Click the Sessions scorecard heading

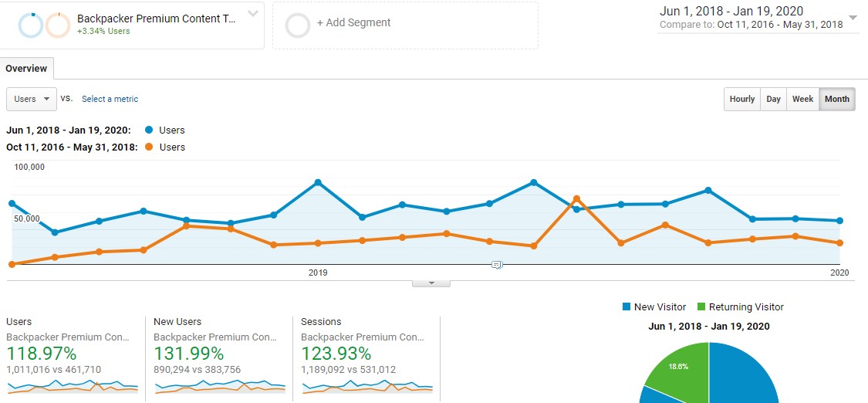(x=321, y=322)
